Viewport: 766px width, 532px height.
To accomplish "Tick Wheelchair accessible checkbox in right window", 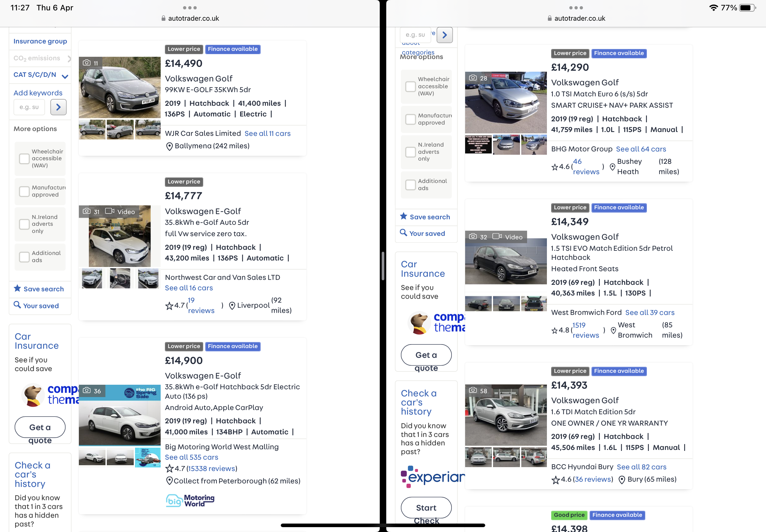I will click(x=410, y=86).
